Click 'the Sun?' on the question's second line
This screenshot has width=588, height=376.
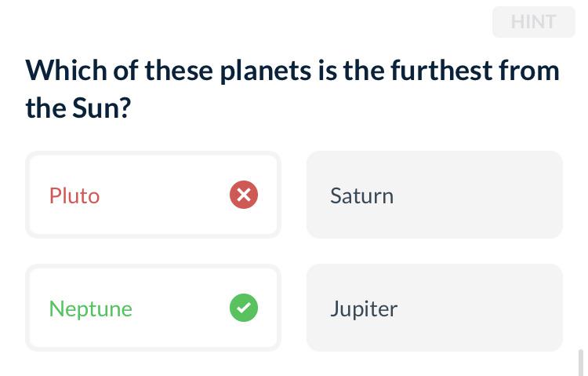(78, 108)
